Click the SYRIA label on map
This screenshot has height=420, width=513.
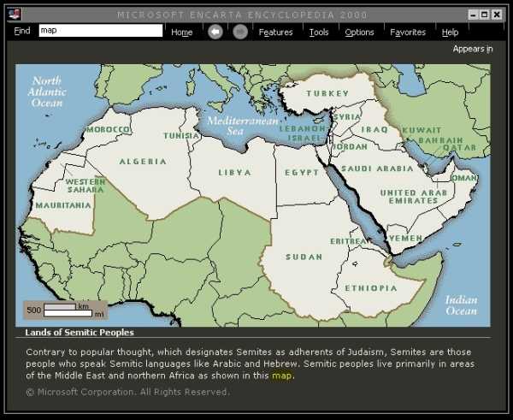tap(347, 117)
